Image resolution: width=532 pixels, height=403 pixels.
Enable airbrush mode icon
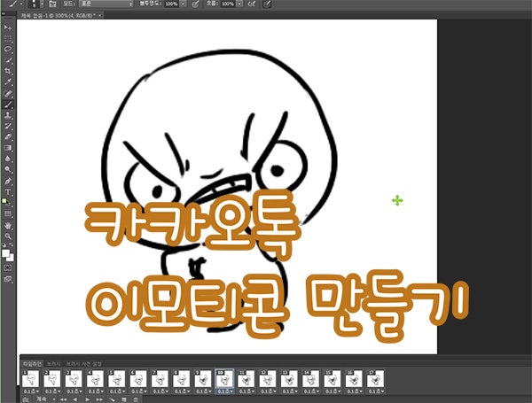pyautogui.click(x=252, y=4)
